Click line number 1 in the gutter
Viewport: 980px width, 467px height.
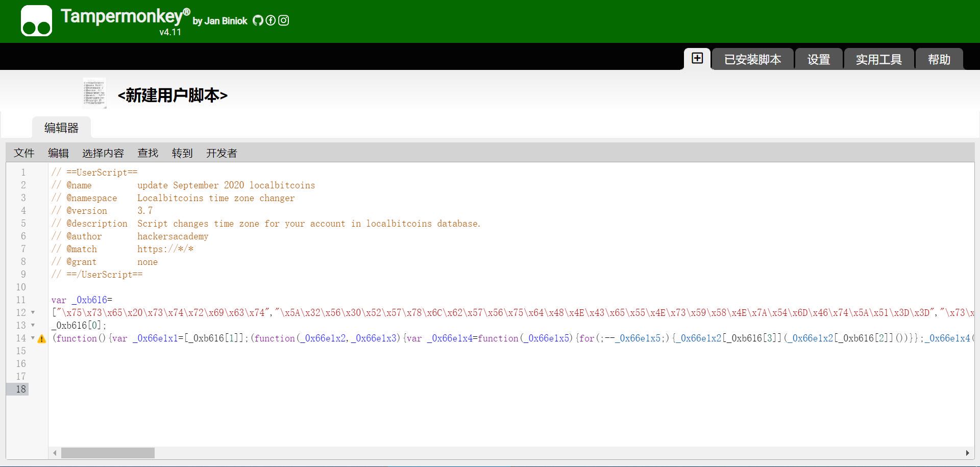point(23,173)
